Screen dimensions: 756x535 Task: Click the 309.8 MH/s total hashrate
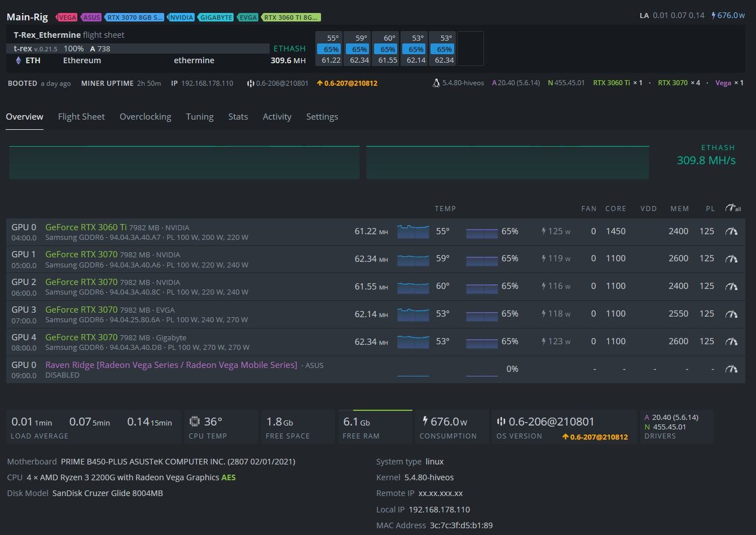pyautogui.click(x=706, y=160)
